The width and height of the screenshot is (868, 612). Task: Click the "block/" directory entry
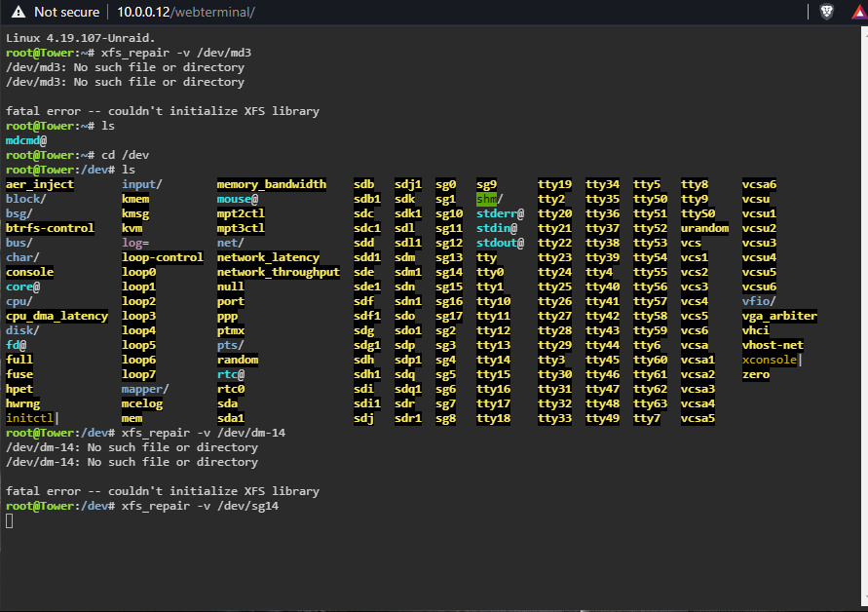pyautogui.click(x=26, y=199)
